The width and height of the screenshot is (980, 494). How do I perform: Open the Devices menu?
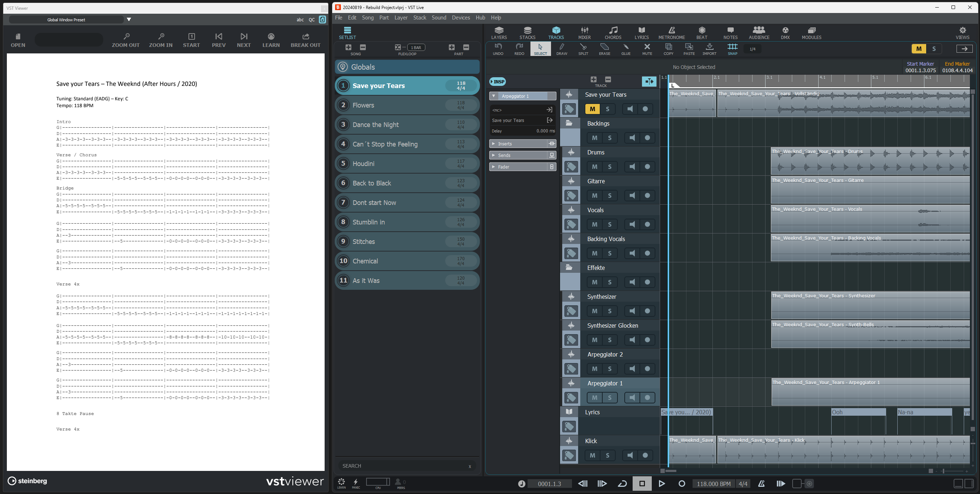460,17
